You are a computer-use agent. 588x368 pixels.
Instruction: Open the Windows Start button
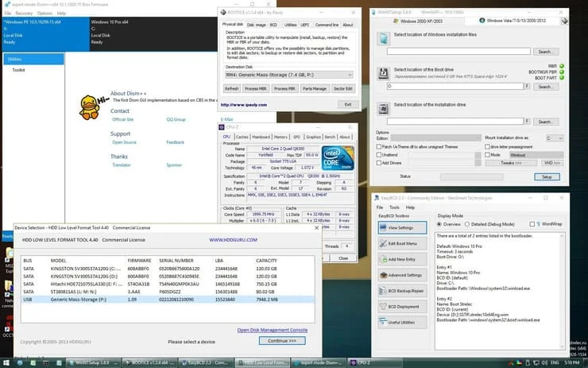(6, 362)
